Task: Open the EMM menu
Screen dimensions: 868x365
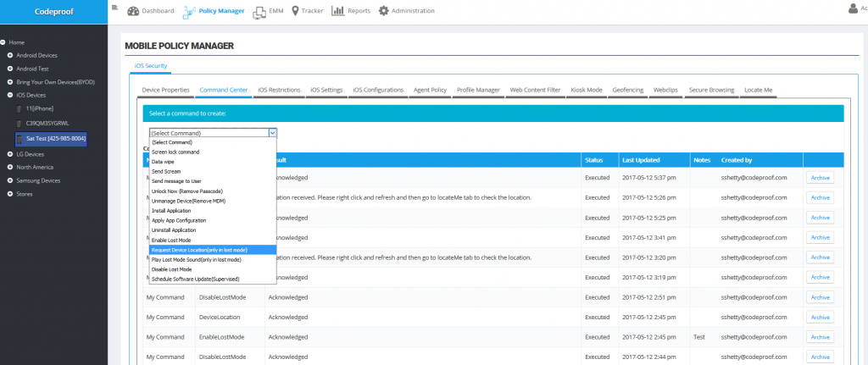Action: point(275,10)
